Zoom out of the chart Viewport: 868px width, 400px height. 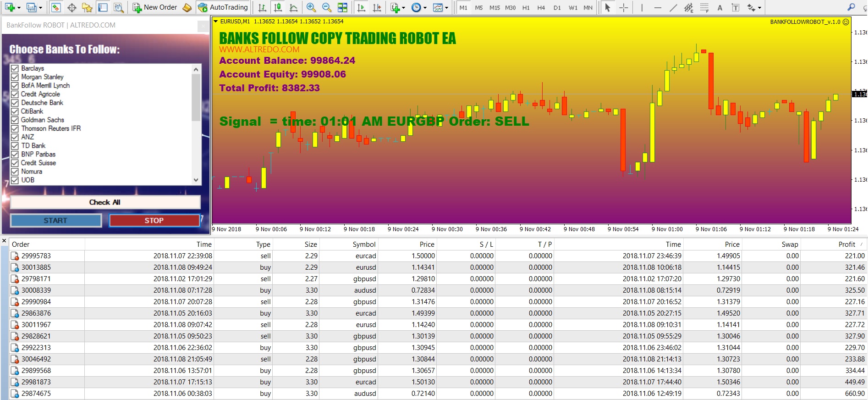click(x=327, y=7)
